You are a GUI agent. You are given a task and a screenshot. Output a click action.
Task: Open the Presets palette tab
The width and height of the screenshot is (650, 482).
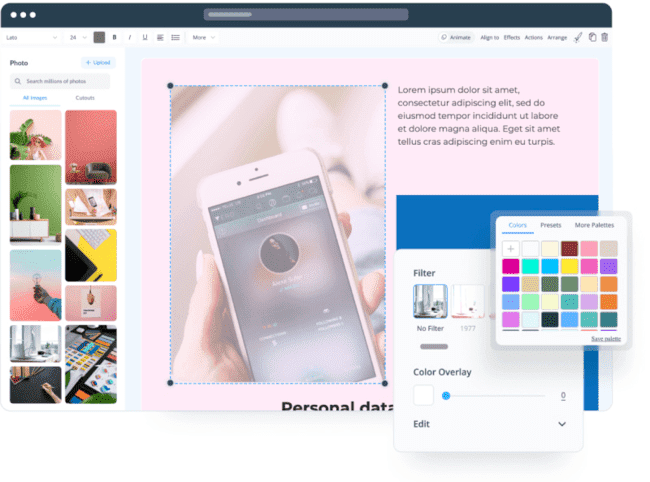pyautogui.click(x=551, y=225)
